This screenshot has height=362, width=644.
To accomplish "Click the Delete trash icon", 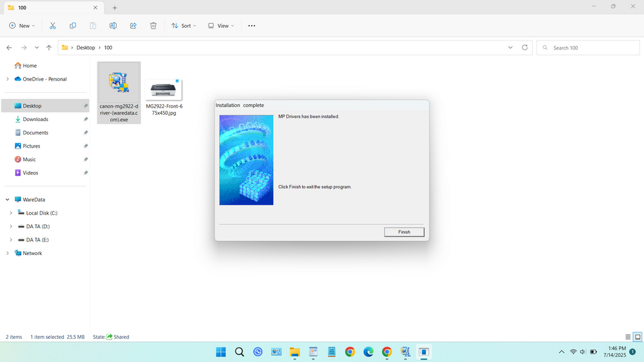I will (x=153, y=26).
